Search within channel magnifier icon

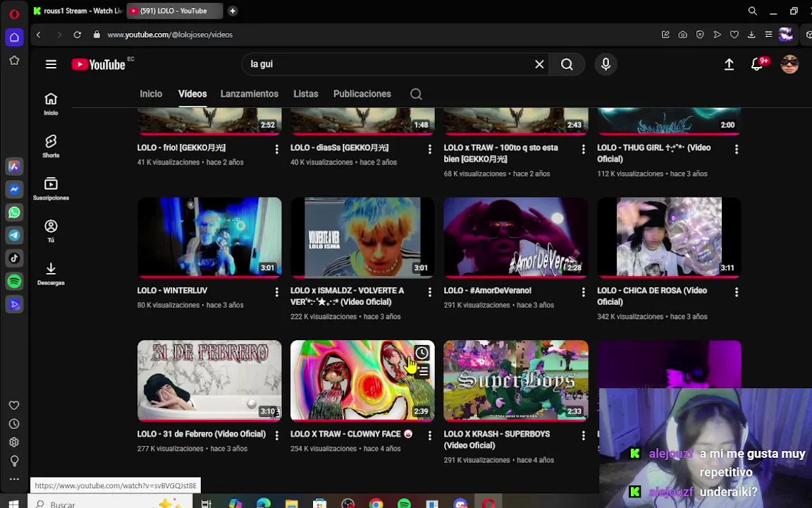pyautogui.click(x=416, y=95)
